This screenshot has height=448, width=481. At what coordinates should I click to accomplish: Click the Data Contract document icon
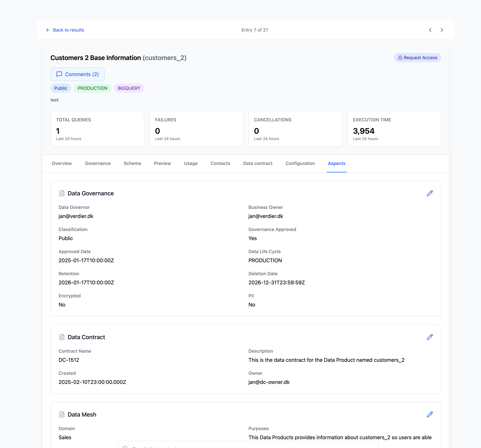coord(62,337)
